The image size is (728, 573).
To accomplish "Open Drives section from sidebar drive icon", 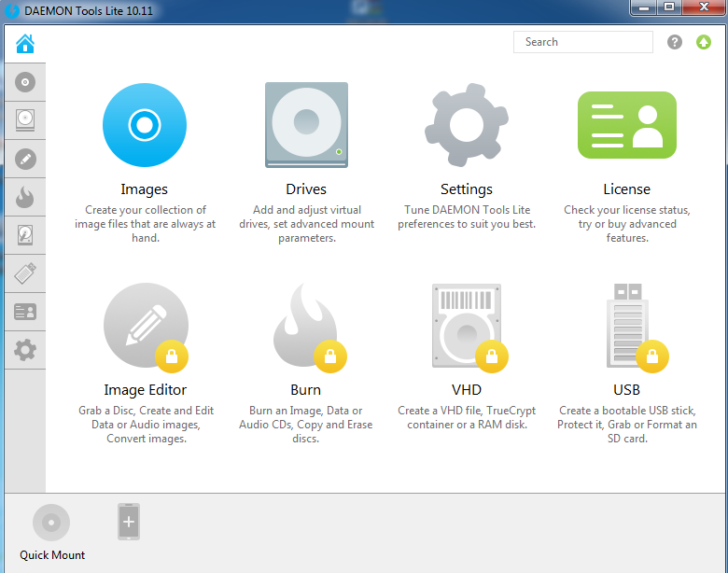I will 25,120.
